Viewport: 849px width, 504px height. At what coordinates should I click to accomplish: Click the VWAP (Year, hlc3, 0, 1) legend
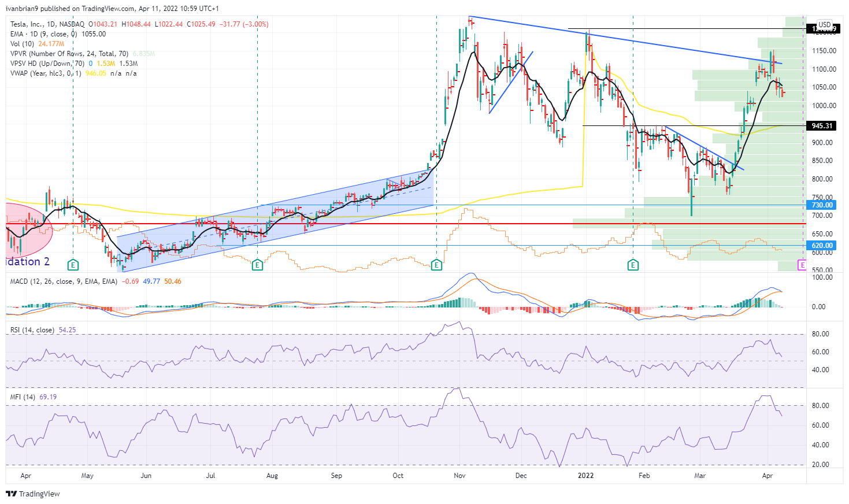click(x=46, y=73)
